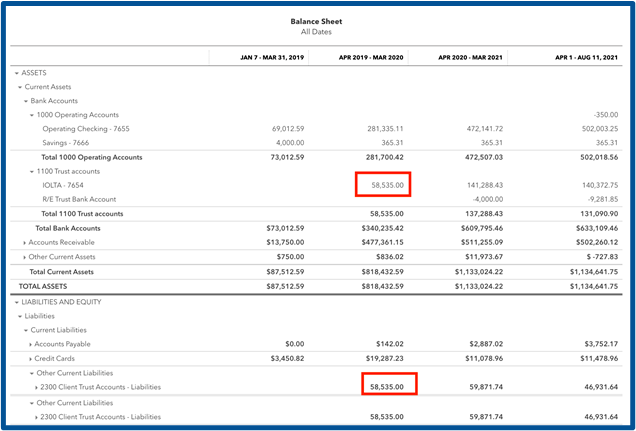Viewport: 636px width, 431px height.
Task: Click Accounts Receivable value $13,750.00
Action: [x=286, y=243]
